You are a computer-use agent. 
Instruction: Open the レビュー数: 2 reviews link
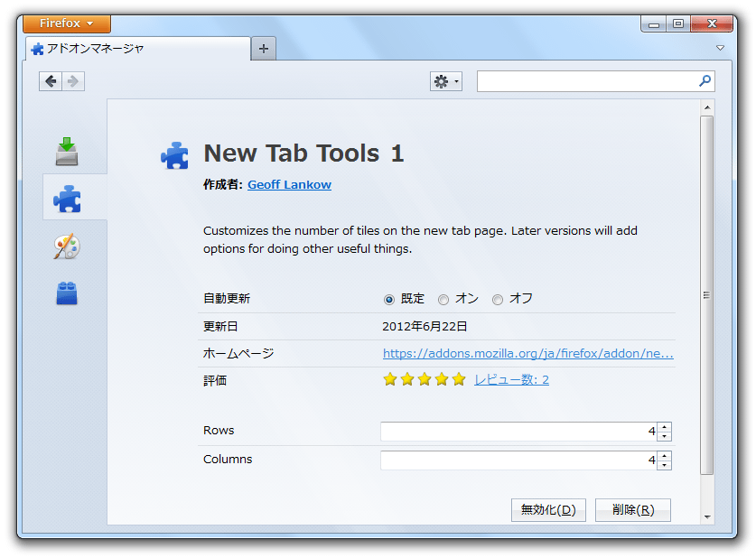tap(511, 380)
